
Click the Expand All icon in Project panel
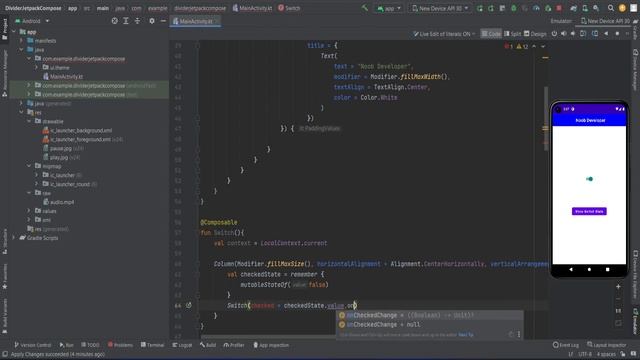point(126,21)
